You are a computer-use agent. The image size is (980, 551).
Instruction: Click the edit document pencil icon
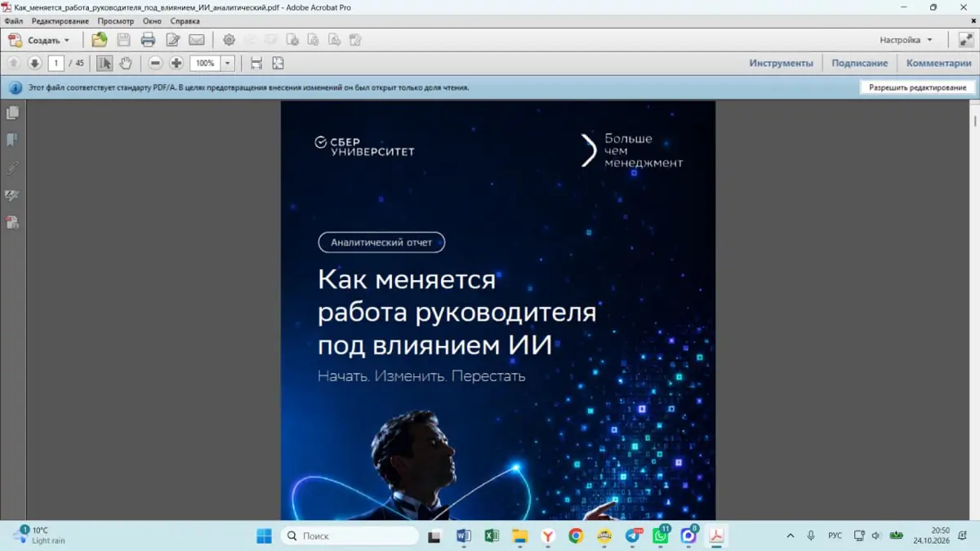173,39
